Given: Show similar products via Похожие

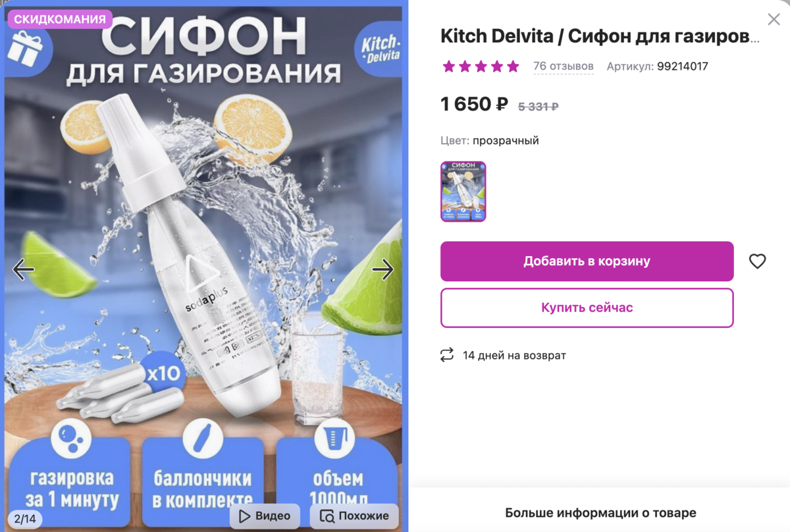Looking at the screenshot, I should (354, 516).
